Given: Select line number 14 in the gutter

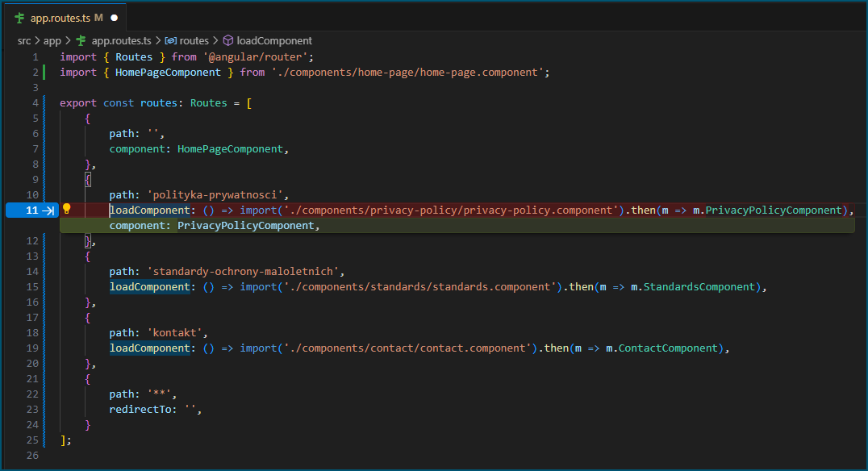Looking at the screenshot, I should 32,272.
